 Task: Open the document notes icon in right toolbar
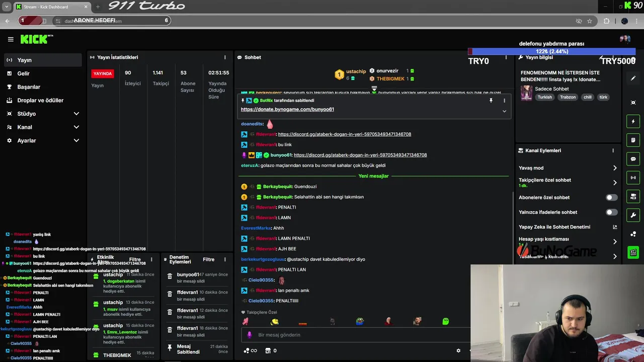633,140
